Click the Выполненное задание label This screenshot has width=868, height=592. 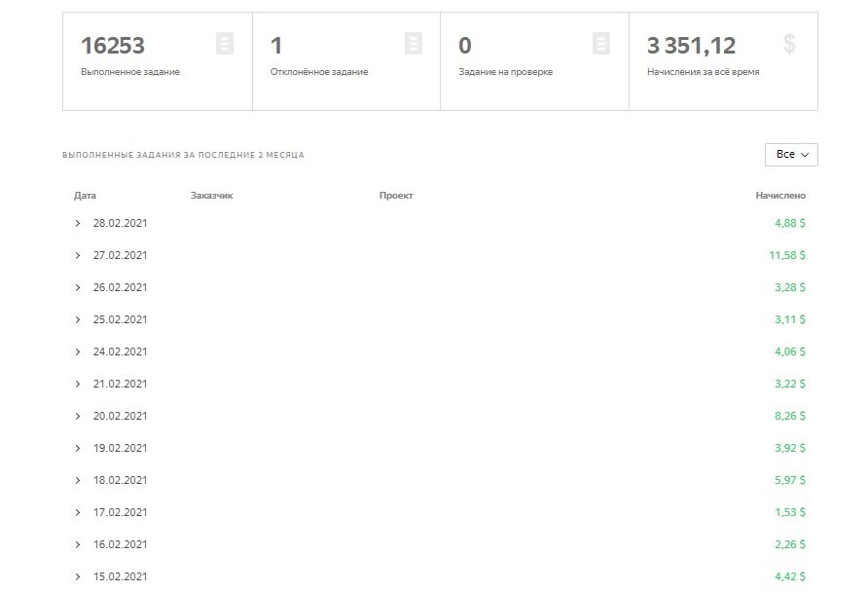[x=130, y=72]
